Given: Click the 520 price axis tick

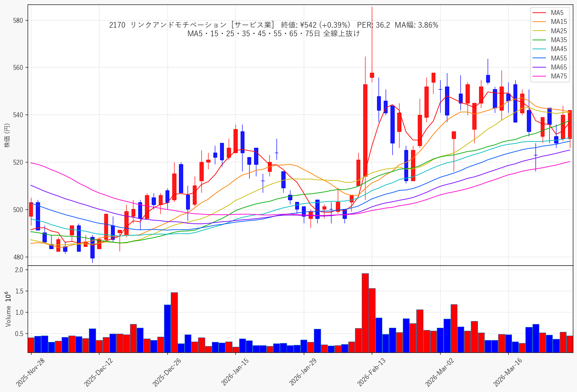Looking at the screenshot, I should coord(18,162).
